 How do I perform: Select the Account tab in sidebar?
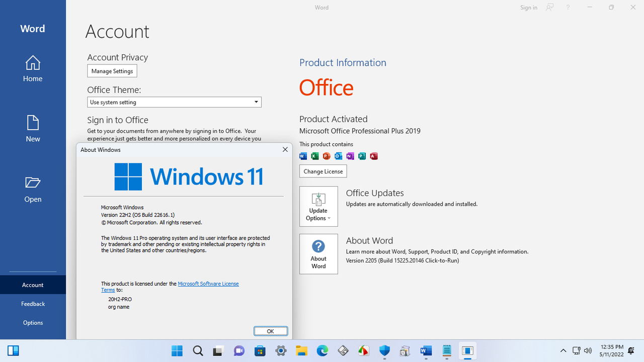33,285
